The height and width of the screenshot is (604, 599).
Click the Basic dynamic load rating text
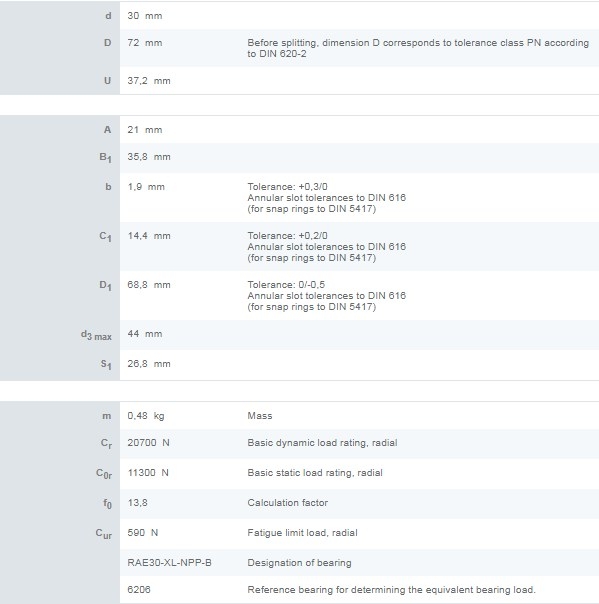tap(322, 443)
